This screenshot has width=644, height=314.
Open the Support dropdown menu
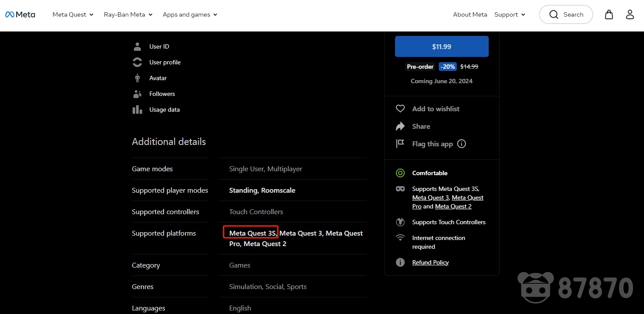tap(509, 14)
